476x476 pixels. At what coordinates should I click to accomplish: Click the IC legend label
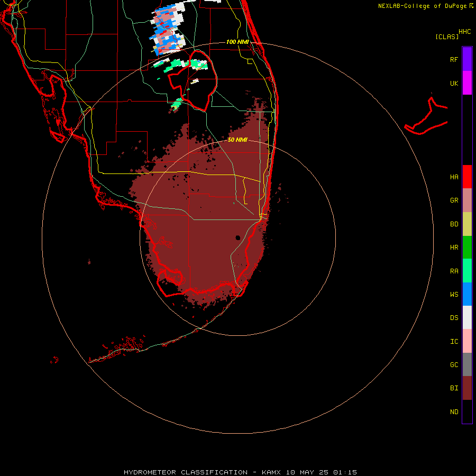[x=454, y=341]
